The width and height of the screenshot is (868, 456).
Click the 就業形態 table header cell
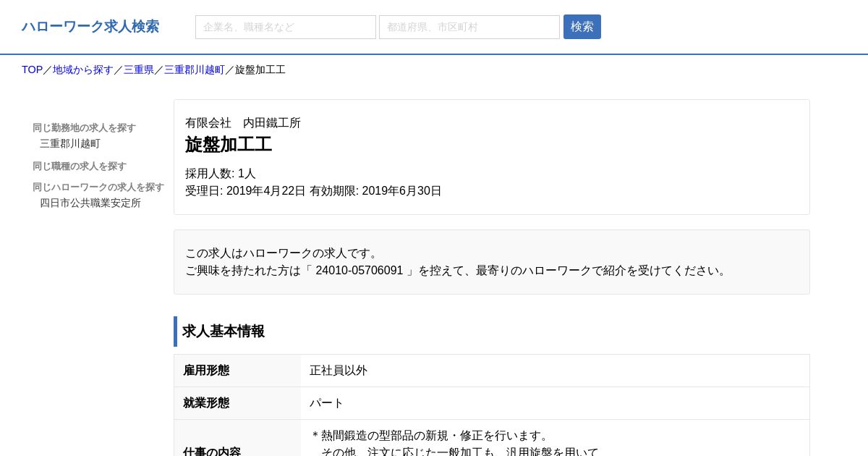click(x=237, y=403)
